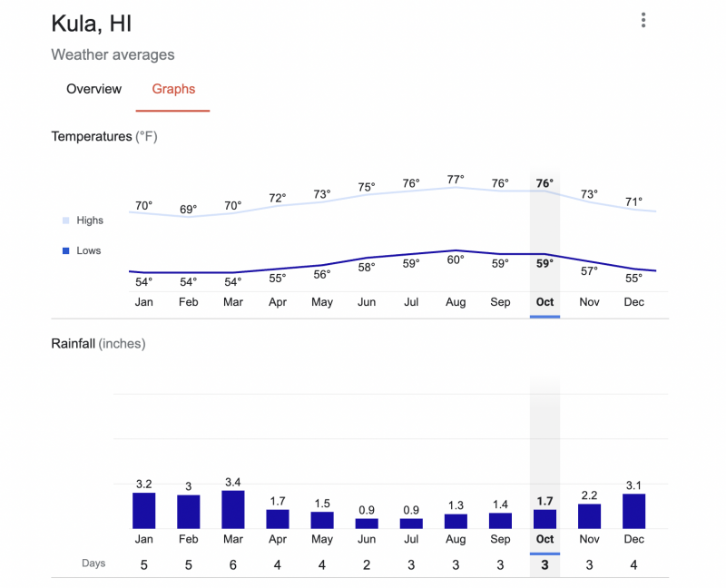This screenshot has height=588, width=726.
Task: Click the Kula, HI location title
Action: tap(91, 23)
